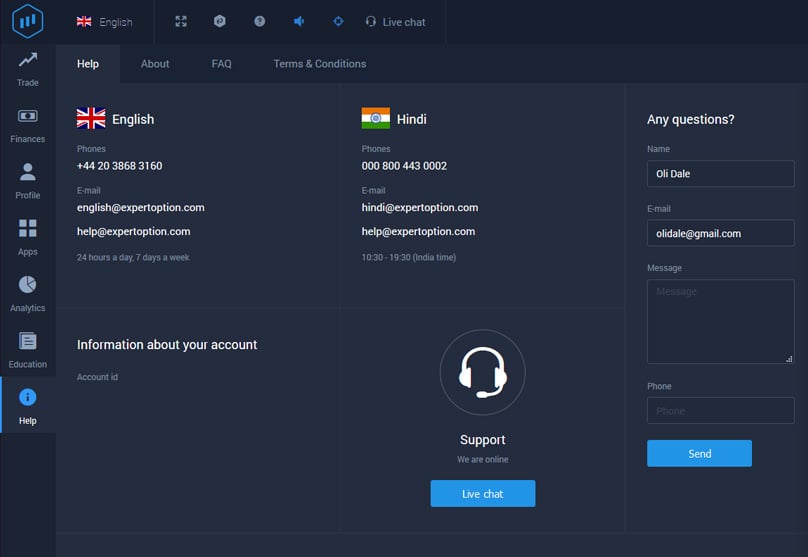Open the English language selector
Image resolution: width=808 pixels, height=557 pixels.
pos(105,22)
